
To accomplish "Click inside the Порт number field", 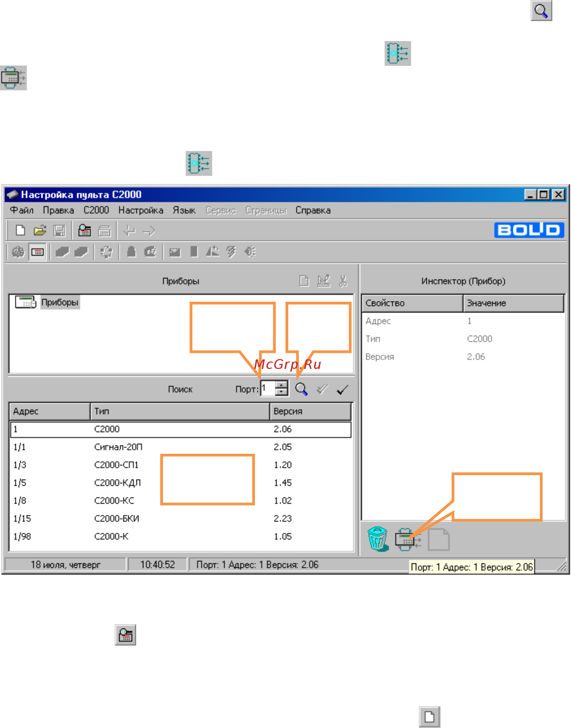I will (x=268, y=388).
